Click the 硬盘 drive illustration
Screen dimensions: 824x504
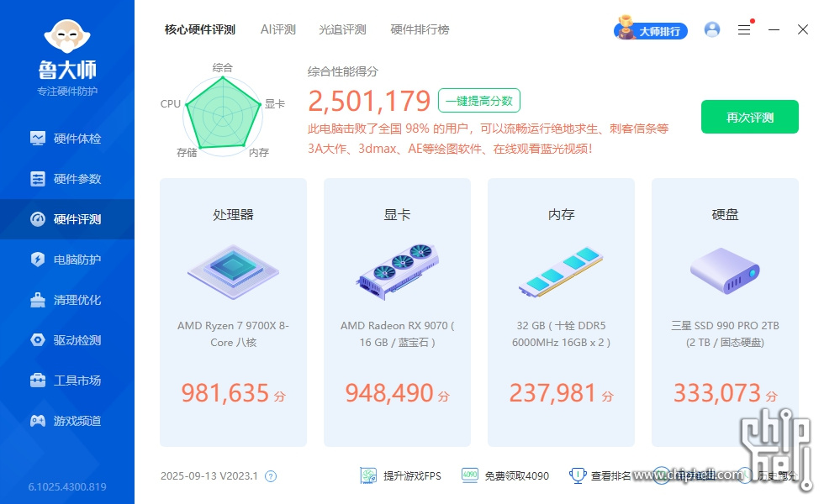tap(725, 270)
